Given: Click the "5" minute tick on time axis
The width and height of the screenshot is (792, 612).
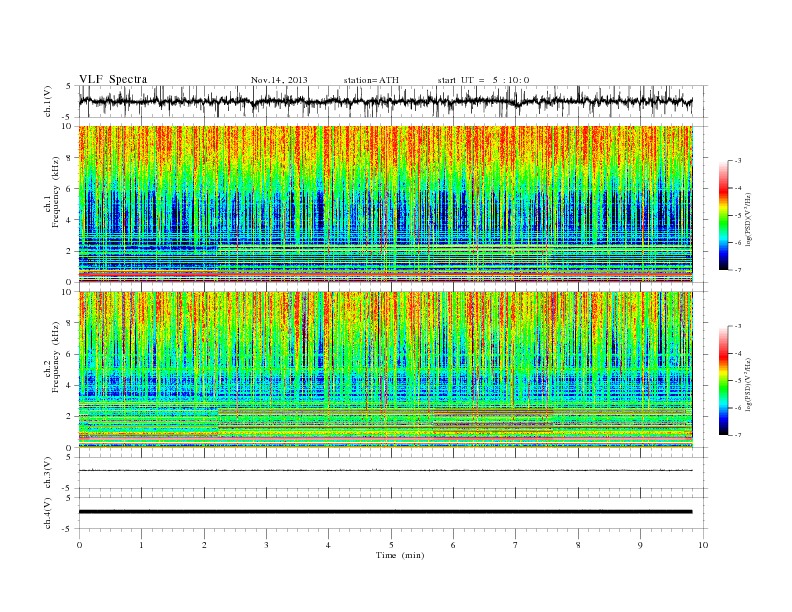Looking at the screenshot, I should pyautogui.click(x=391, y=545).
